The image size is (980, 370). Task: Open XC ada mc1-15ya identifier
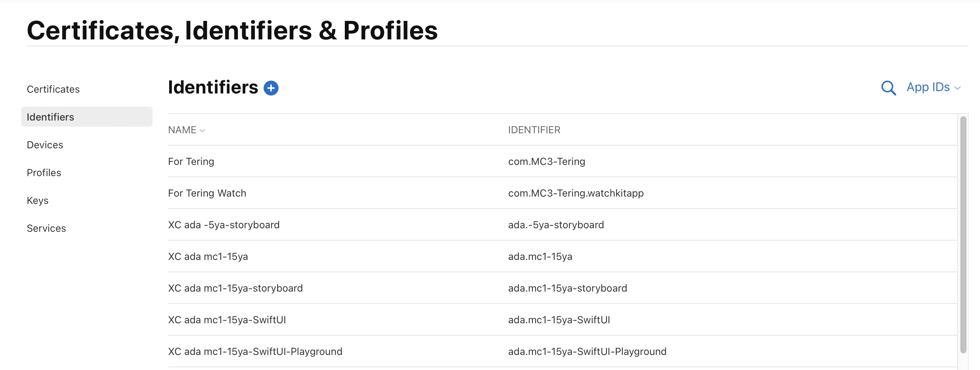click(x=563, y=256)
